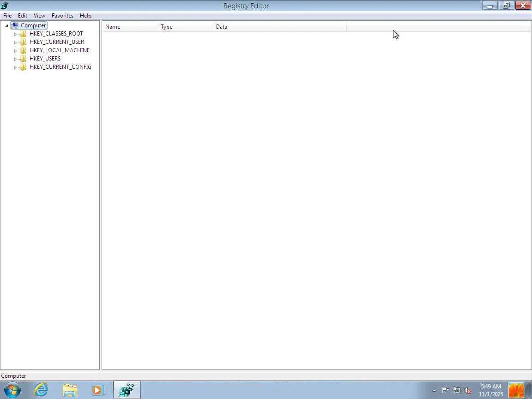Click the Computer icon in the tree
The width and height of the screenshot is (532, 399).
click(15, 25)
